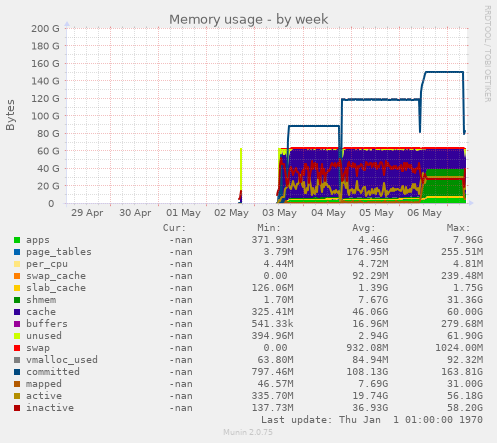Viewport: 497px width, 443px height.
Task: Click the '200 G' y-axis label
Action: click(x=45, y=29)
